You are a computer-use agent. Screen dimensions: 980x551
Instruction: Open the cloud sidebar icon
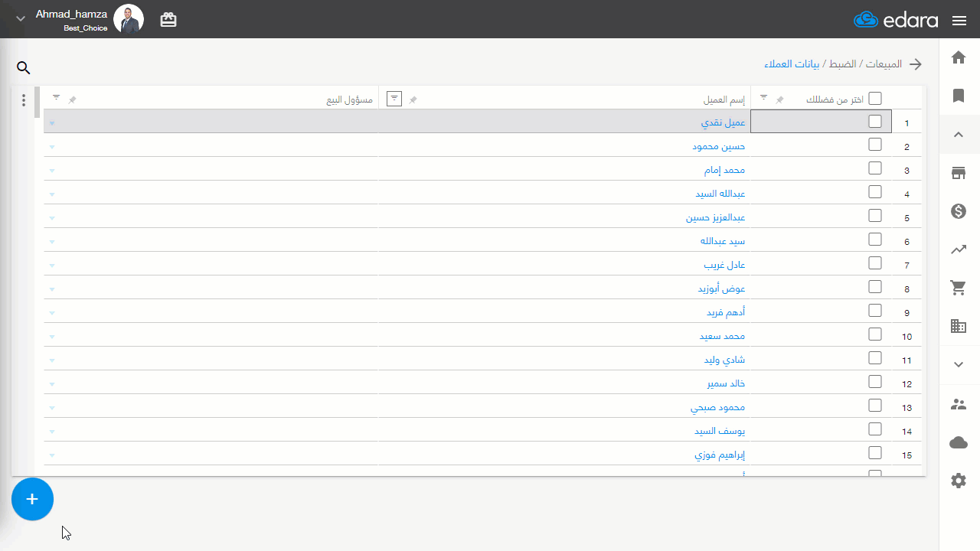click(x=959, y=442)
